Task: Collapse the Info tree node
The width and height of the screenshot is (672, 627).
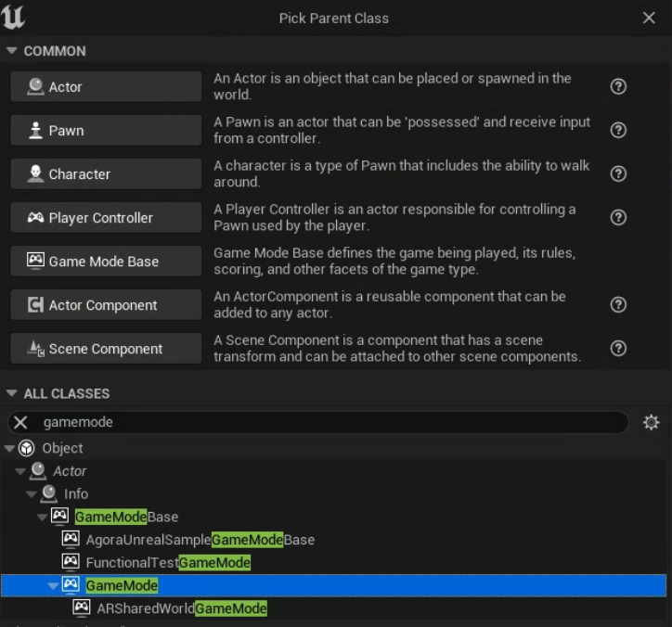Action: click(x=31, y=494)
